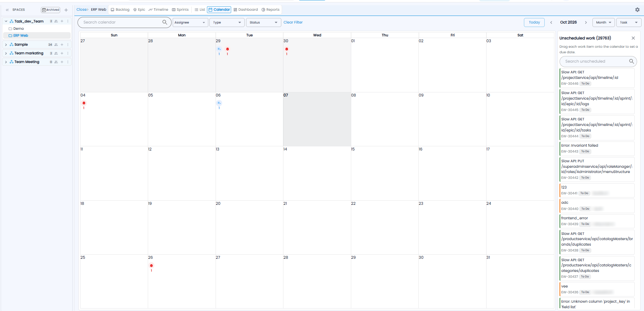Go to the previous month with left chevron
The height and width of the screenshot is (311, 644).
(x=551, y=22)
